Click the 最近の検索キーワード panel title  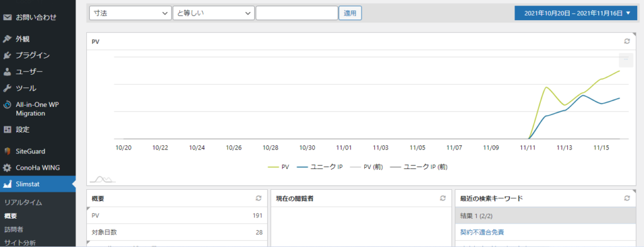[491, 199]
